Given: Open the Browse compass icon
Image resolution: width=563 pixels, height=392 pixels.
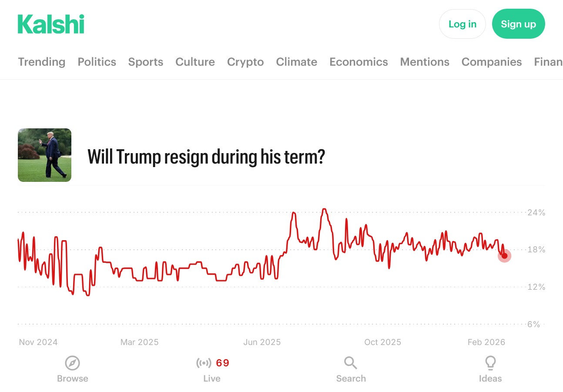Looking at the screenshot, I should [x=72, y=363].
